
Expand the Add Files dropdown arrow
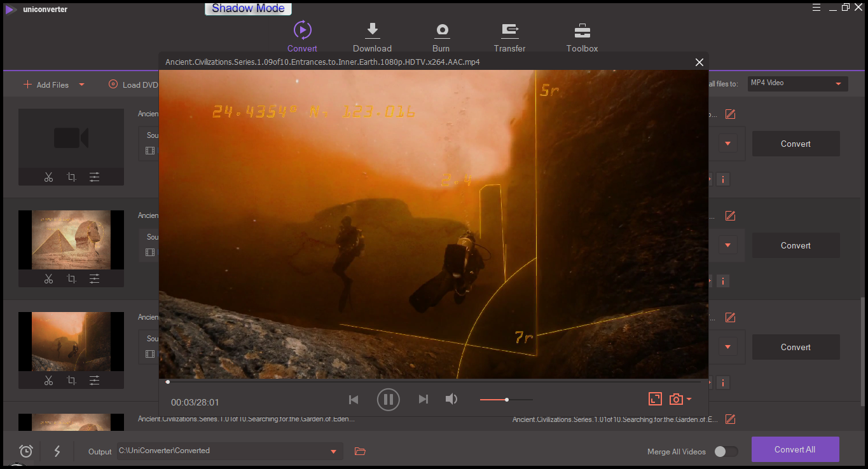coord(81,85)
